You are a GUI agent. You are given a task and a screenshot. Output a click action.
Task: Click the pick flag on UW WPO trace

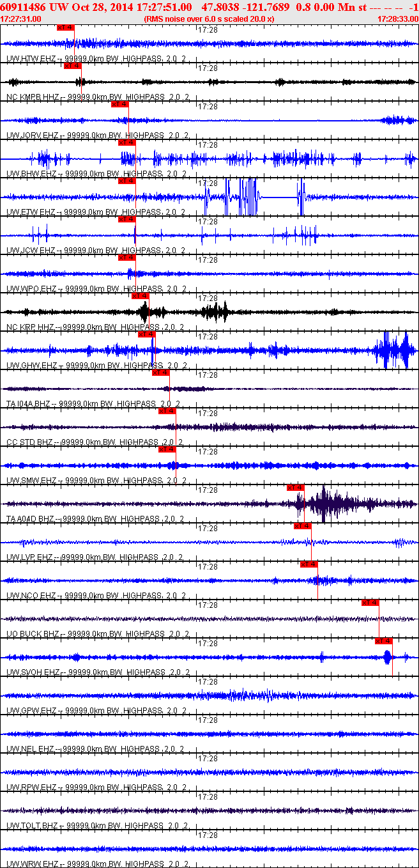pos(126,258)
